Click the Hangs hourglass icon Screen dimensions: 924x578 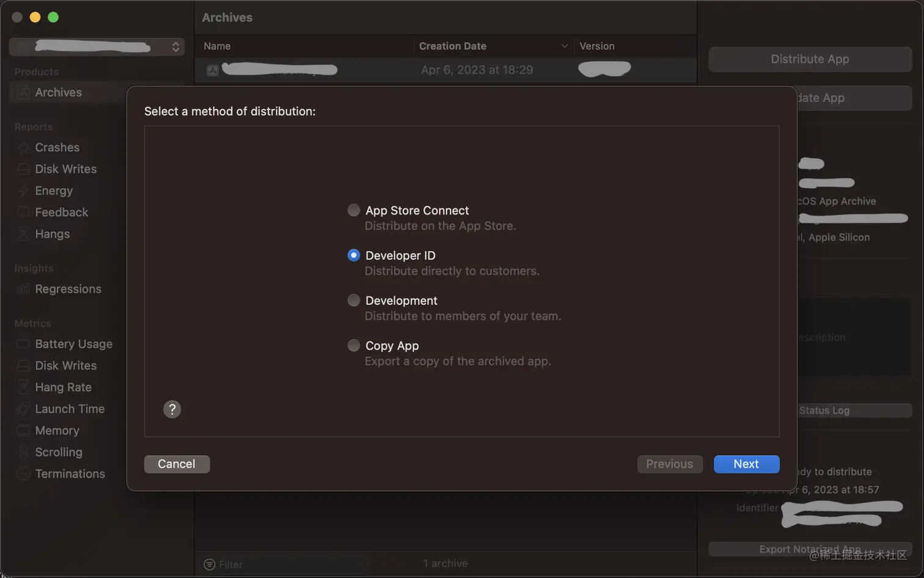click(x=23, y=234)
